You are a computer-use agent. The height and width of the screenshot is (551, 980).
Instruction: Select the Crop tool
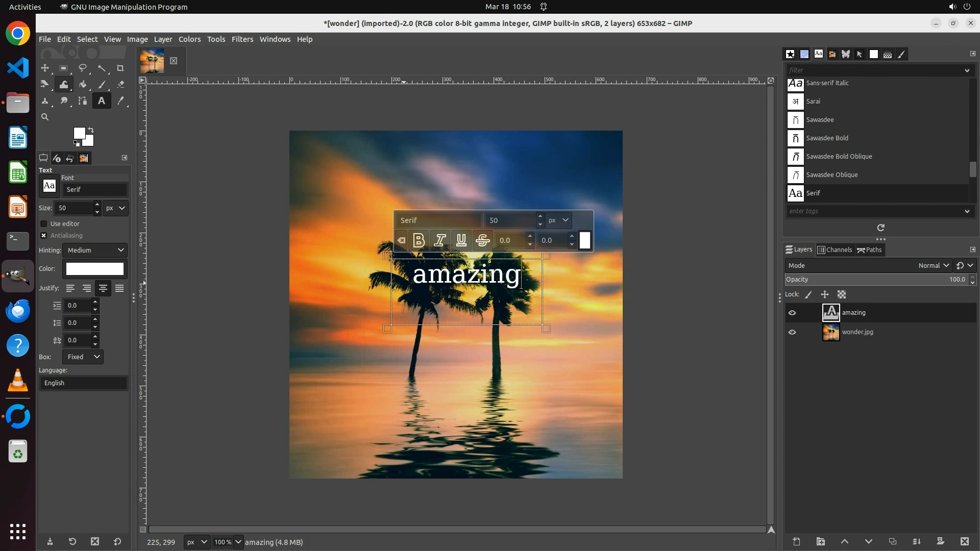point(120,68)
